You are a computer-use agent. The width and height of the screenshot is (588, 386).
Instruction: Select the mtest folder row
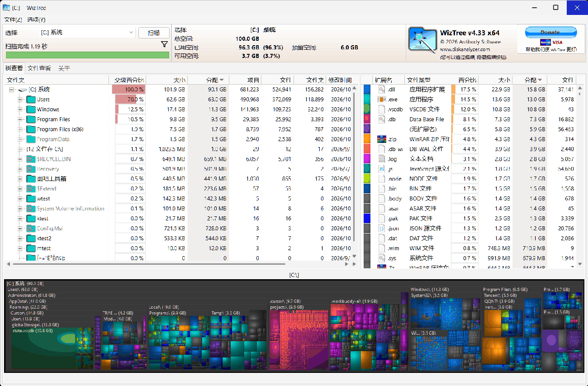point(179,248)
